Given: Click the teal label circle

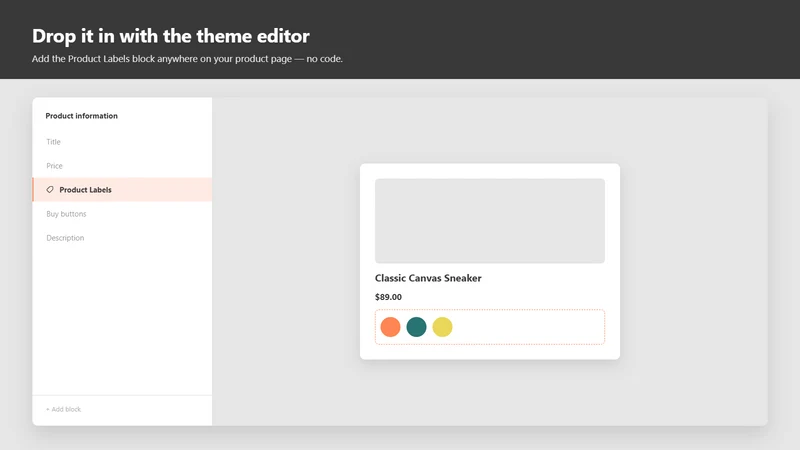Looking at the screenshot, I should point(416,327).
